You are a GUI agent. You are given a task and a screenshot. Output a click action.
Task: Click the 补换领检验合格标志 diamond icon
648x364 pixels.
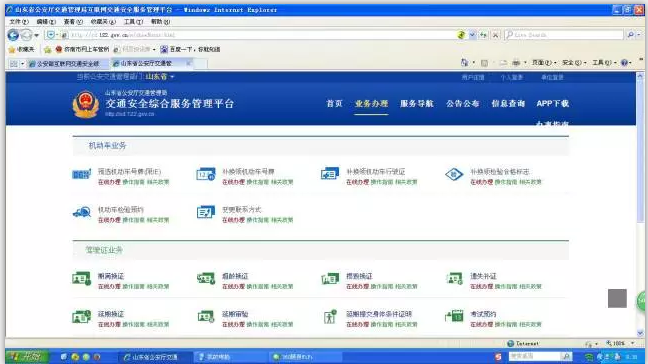tap(454, 174)
